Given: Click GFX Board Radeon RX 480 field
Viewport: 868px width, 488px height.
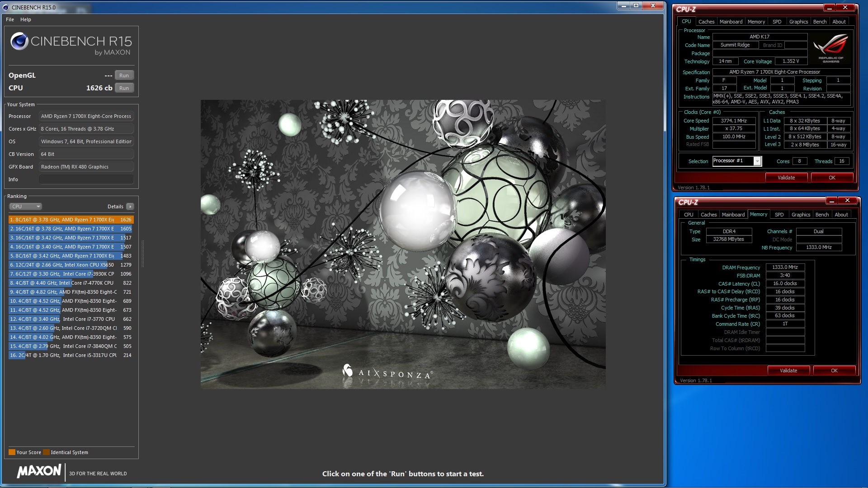Looking at the screenshot, I should point(86,167).
